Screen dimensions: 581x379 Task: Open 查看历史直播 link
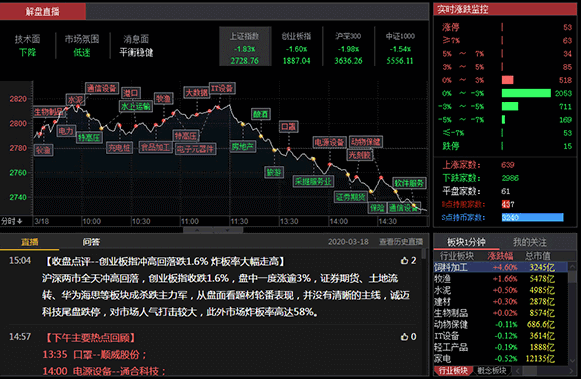pos(401,242)
